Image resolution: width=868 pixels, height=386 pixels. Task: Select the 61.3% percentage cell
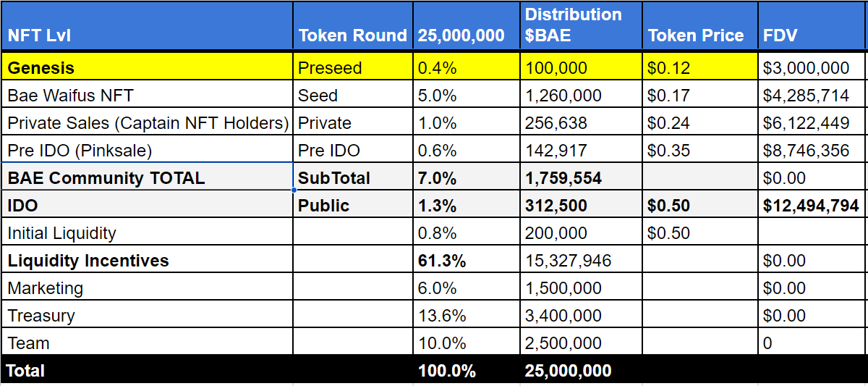(467, 260)
